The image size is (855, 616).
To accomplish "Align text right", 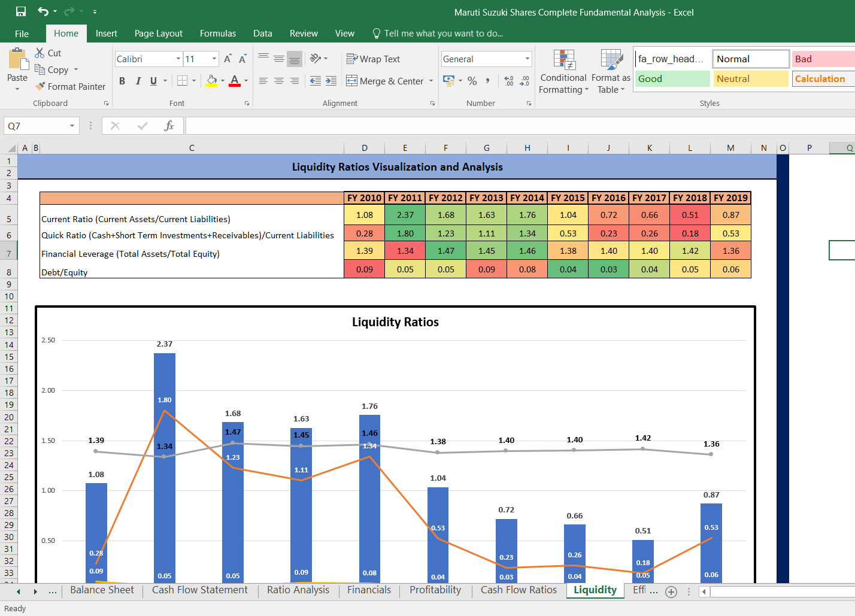I will click(295, 81).
